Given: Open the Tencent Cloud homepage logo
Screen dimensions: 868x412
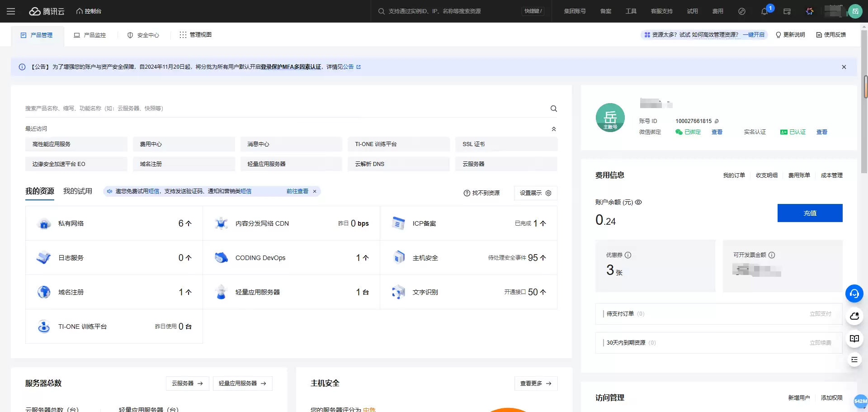Looking at the screenshot, I should point(47,11).
